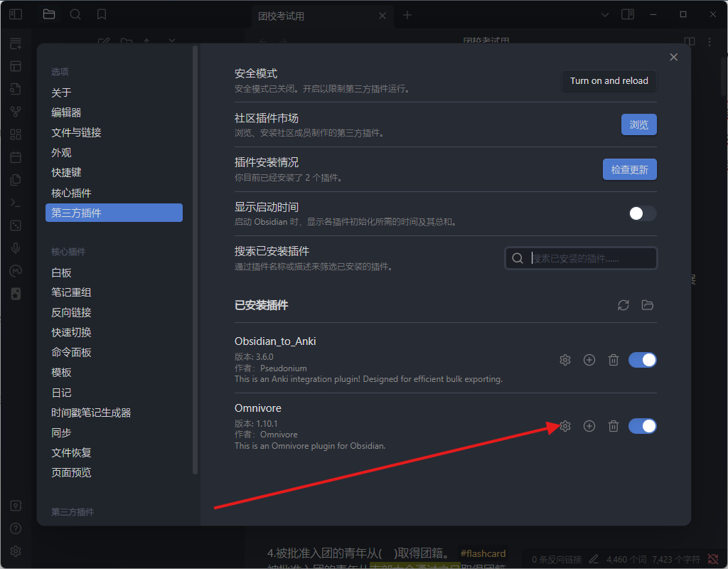Click the flashcards star card ribbon icon
Viewport: 728px width, 569px height.
pos(16,294)
